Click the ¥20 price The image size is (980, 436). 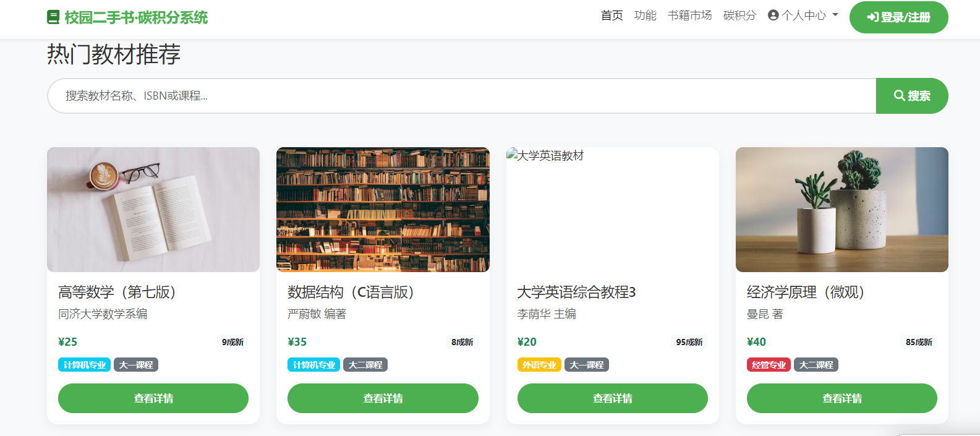coord(527,342)
